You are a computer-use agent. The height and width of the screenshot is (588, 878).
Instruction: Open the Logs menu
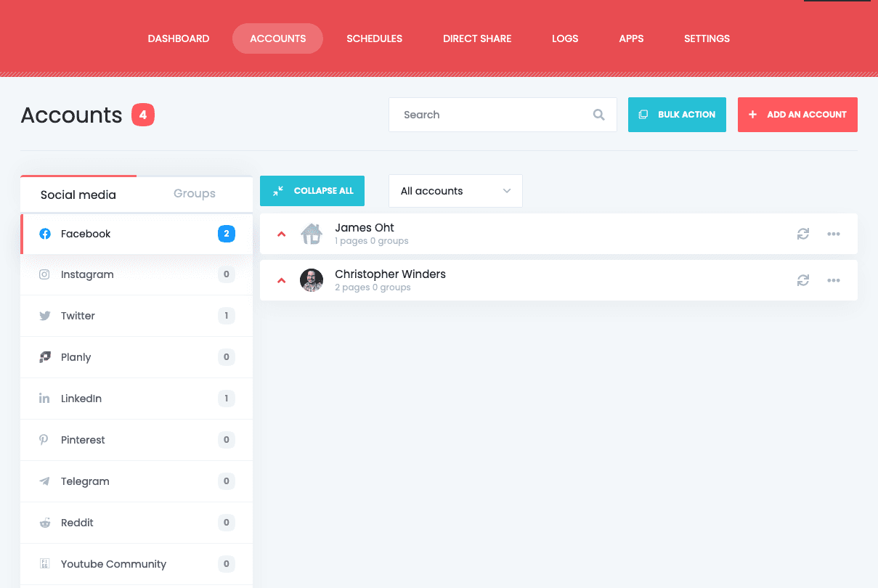(565, 38)
